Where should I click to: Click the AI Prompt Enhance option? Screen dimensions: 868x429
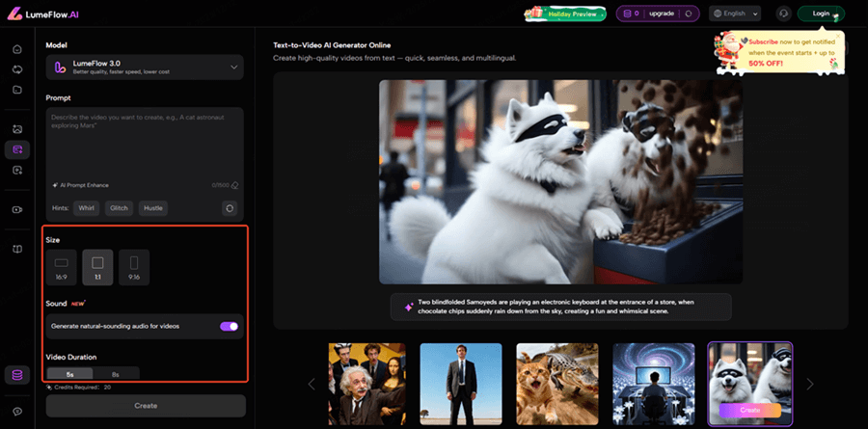click(80, 185)
